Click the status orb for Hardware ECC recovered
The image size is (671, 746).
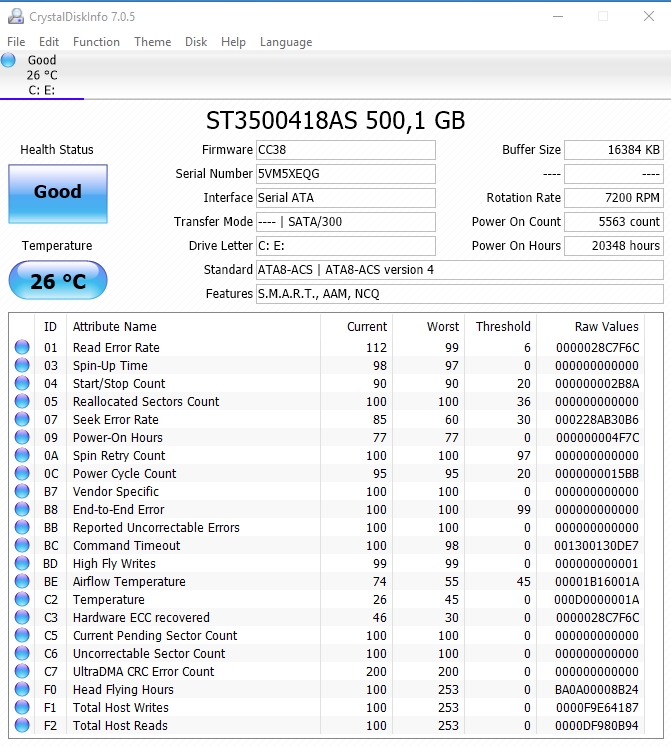22,618
